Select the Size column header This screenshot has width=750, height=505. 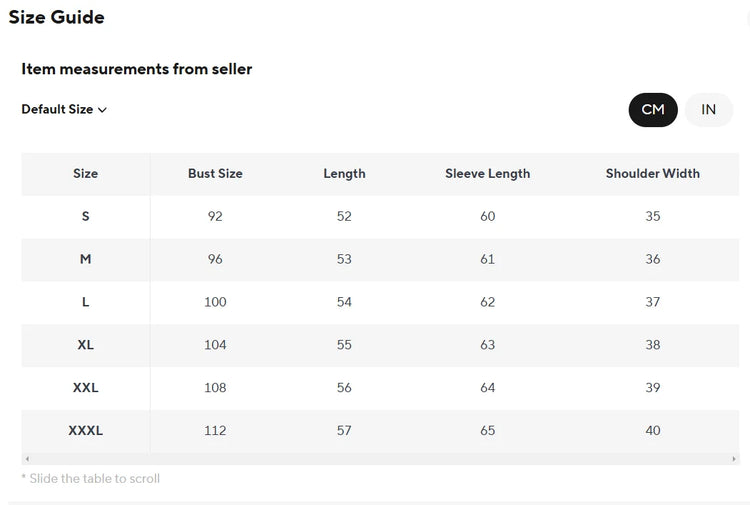coord(86,174)
